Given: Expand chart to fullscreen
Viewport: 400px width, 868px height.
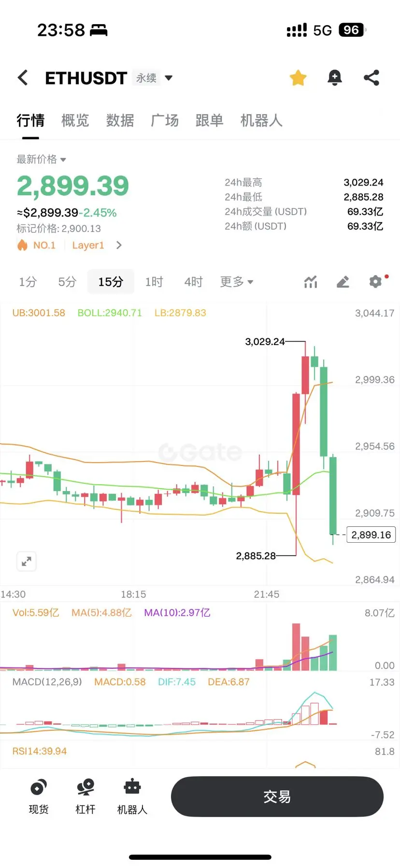Looking at the screenshot, I should click(27, 561).
